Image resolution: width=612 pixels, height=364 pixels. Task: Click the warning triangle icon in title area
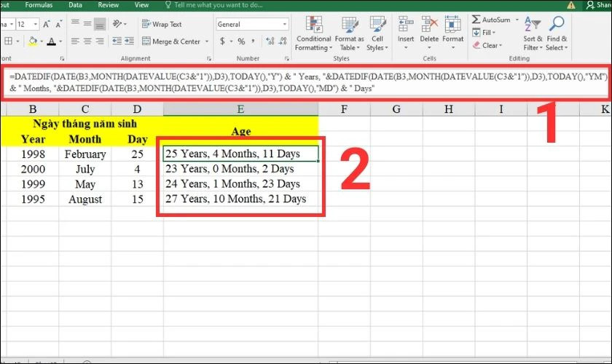pos(571,5)
